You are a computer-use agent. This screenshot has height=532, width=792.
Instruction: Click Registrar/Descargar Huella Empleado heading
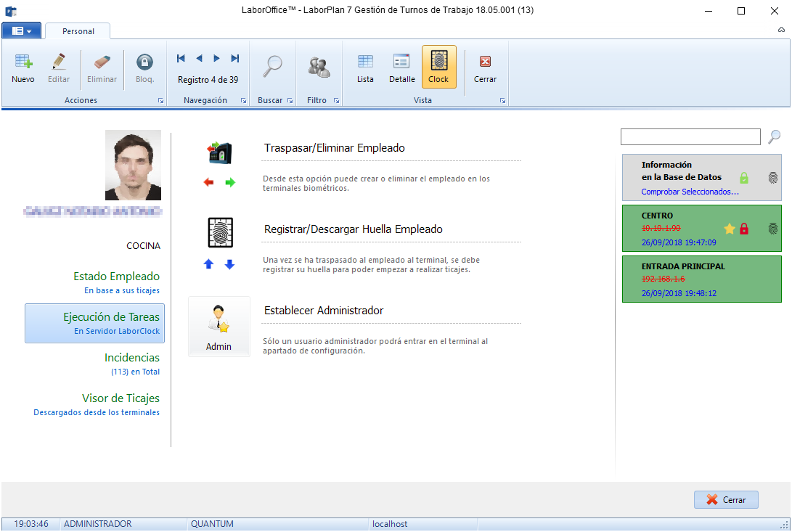(353, 229)
